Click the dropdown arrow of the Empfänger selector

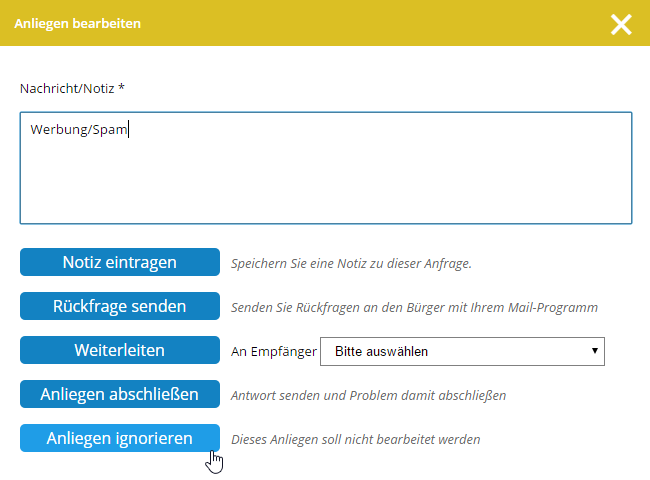[x=595, y=351]
